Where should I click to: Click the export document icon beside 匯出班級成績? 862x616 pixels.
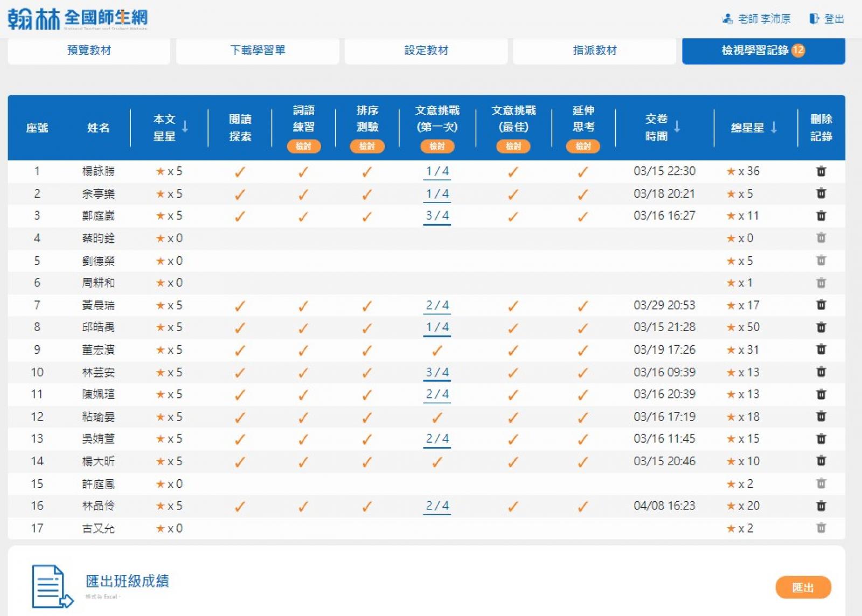point(52,586)
